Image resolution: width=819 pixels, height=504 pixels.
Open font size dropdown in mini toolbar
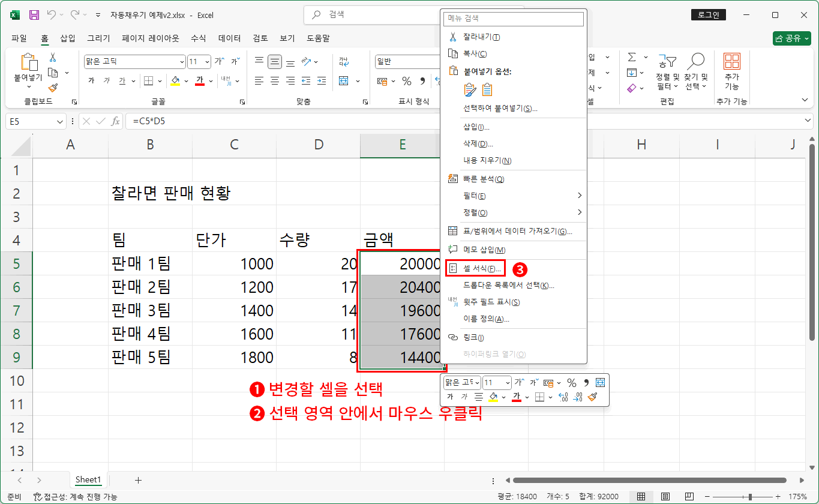coord(508,382)
